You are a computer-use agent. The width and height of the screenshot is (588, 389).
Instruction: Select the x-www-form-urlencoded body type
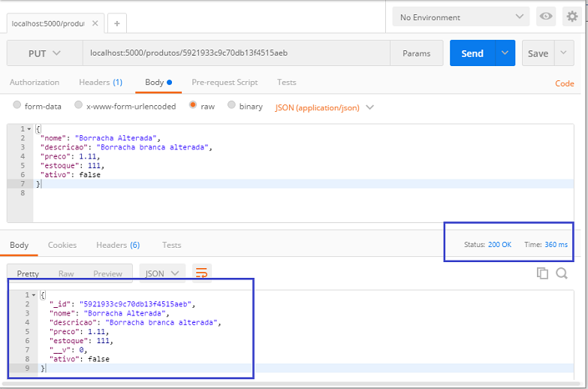78,104
